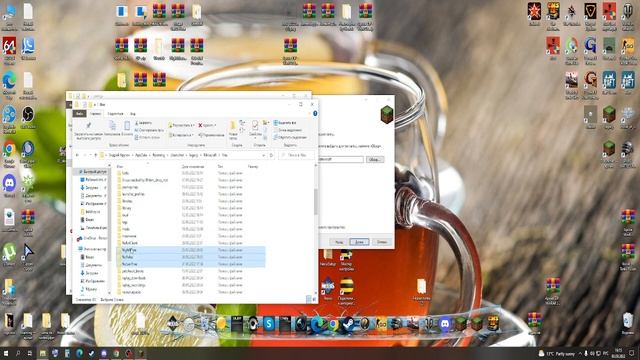
Task: Switch to the Share ribbon tab
Action: pos(115,113)
